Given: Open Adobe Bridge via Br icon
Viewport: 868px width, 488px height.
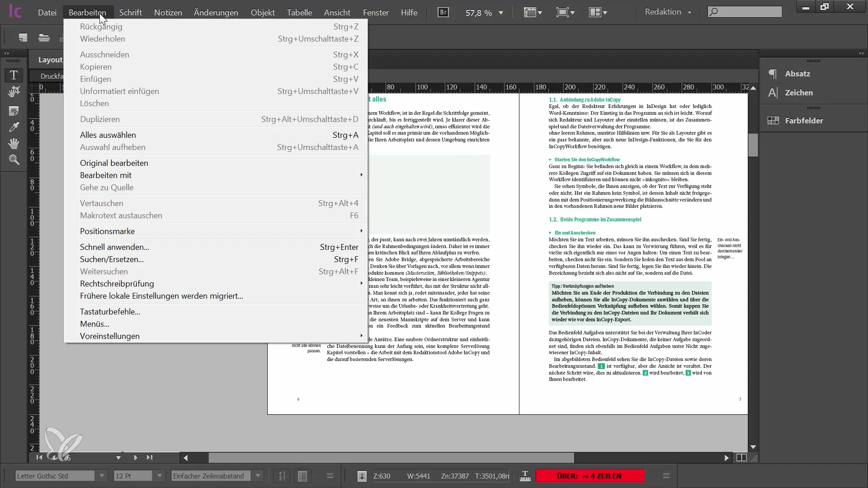Looking at the screenshot, I should (x=443, y=12).
